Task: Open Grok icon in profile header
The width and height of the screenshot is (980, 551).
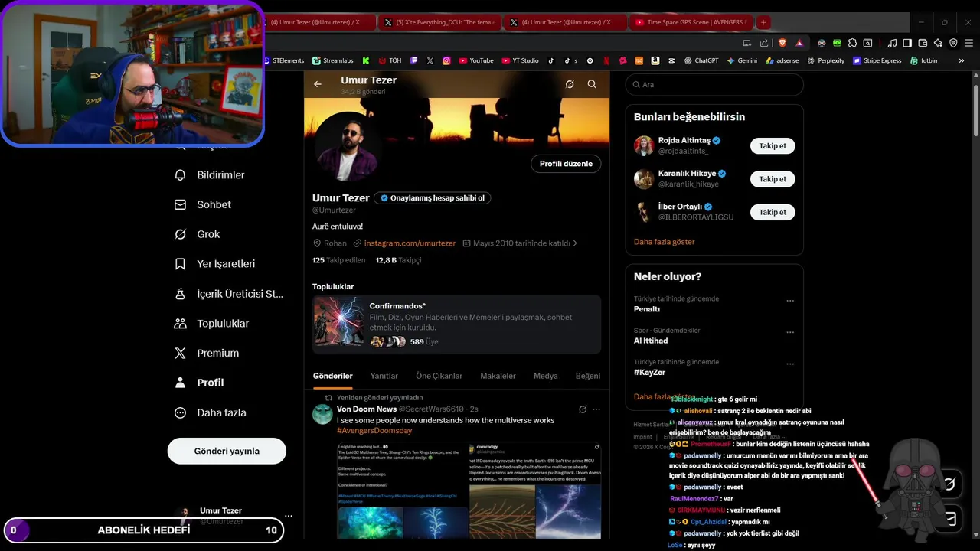Action: (570, 84)
